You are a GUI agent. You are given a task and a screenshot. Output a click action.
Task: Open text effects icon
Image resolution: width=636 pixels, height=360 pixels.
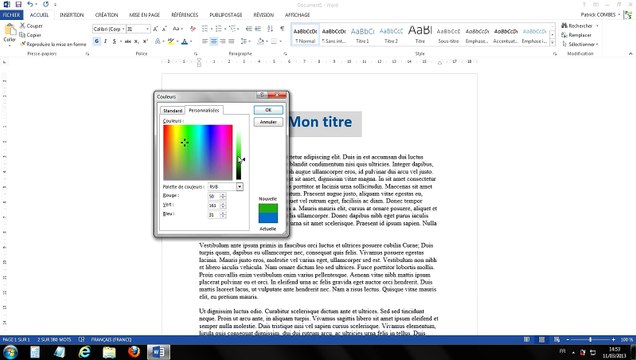158,41
